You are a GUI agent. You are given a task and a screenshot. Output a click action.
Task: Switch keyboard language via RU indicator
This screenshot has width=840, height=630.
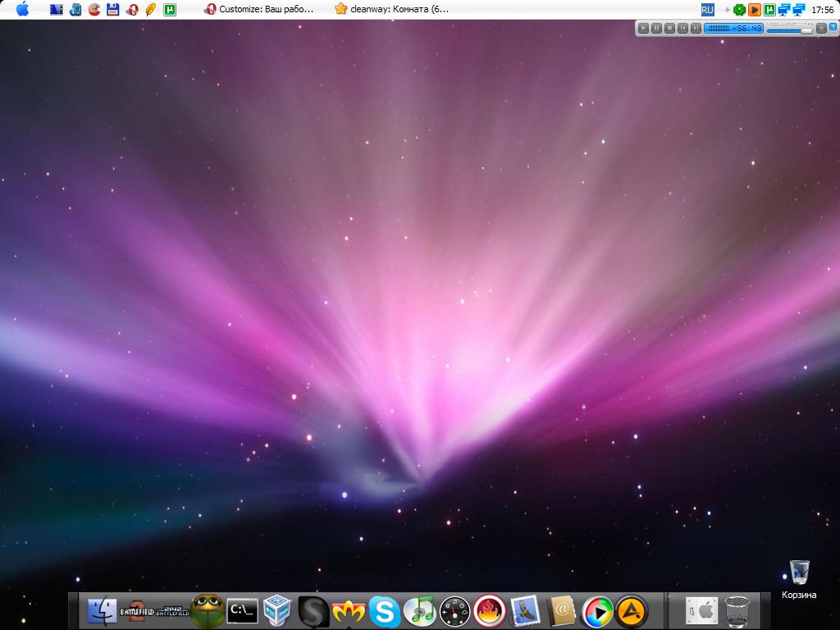click(x=707, y=9)
